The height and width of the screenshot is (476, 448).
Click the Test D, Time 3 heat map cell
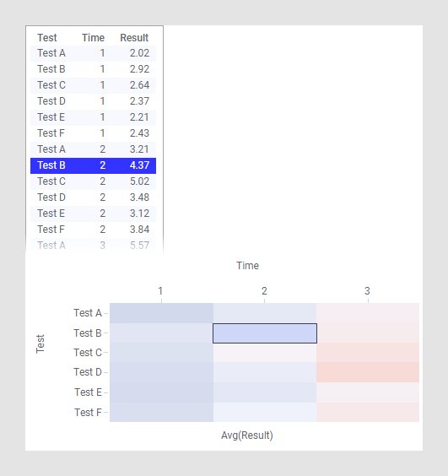(368, 372)
